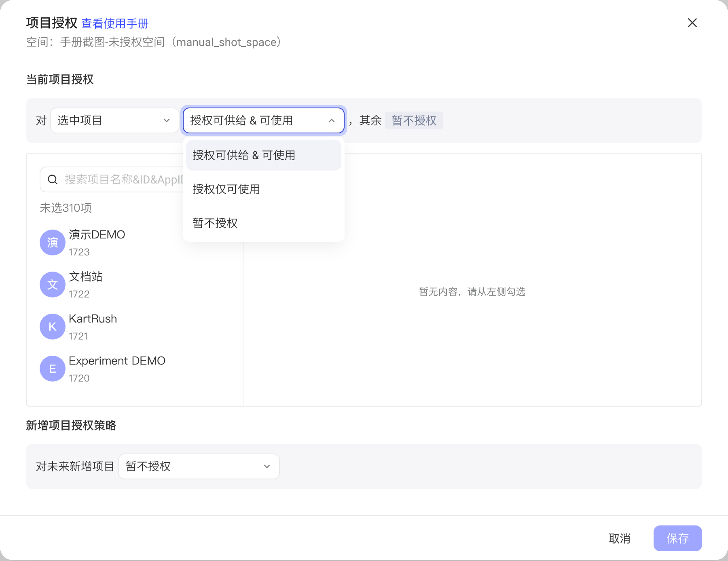The height and width of the screenshot is (561, 728).
Task: Click the search magnifier icon in project search
Action: [x=53, y=179]
